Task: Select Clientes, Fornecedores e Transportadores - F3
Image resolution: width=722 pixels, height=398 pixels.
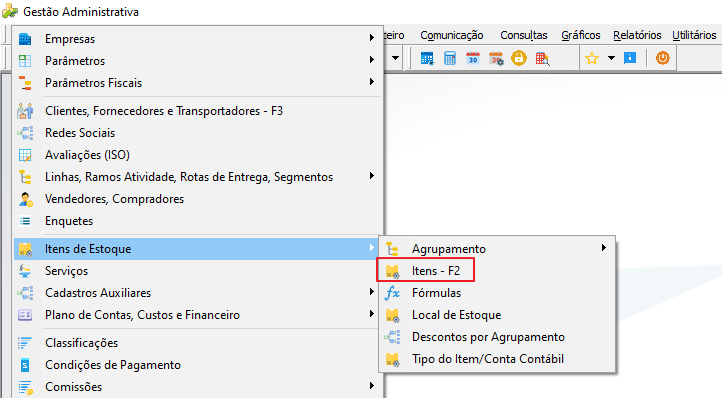Action: click(198, 111)
